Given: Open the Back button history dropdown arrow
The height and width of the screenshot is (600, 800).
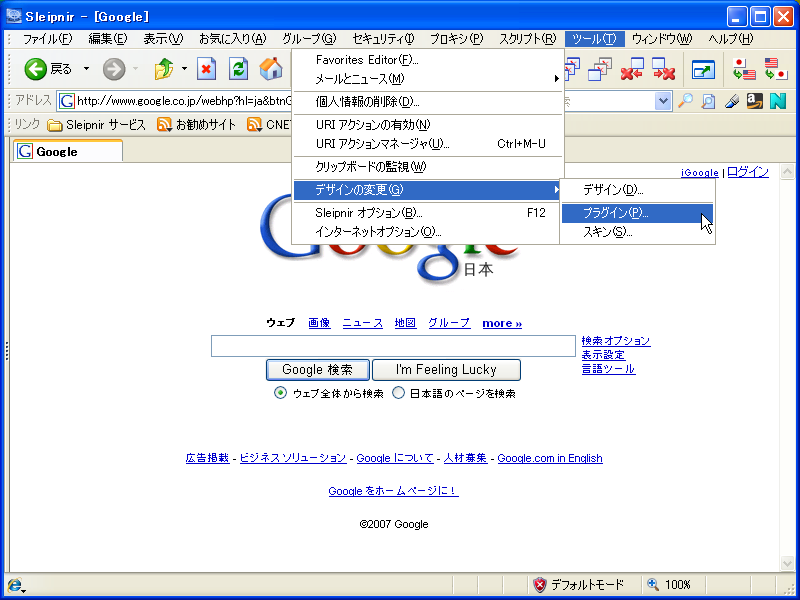Looking at the screenshot, I should point(86,68).
